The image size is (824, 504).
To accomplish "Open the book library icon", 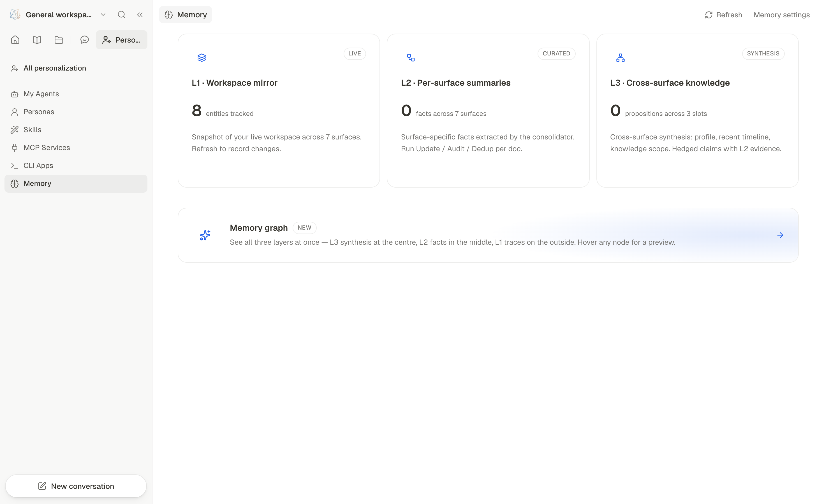I will 37,40.
